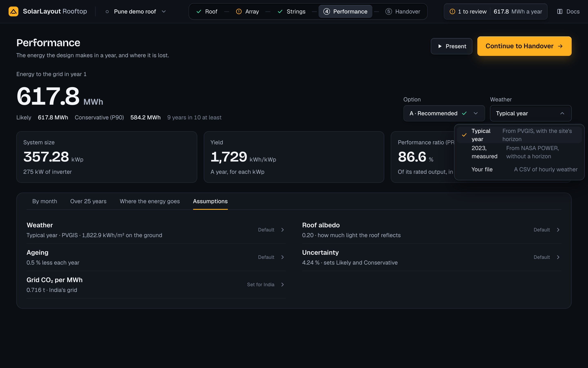Go to the Strings step
This screenshot has width=588, height=368.
(x=291, y=11)
